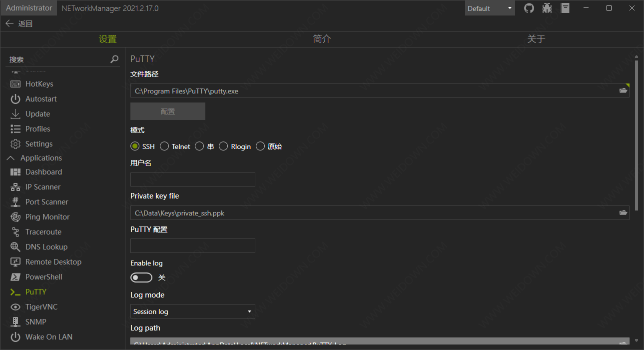Click the TigerVNC eye icon
Screen dimensions: 644x350
click(x=15, y=307)
